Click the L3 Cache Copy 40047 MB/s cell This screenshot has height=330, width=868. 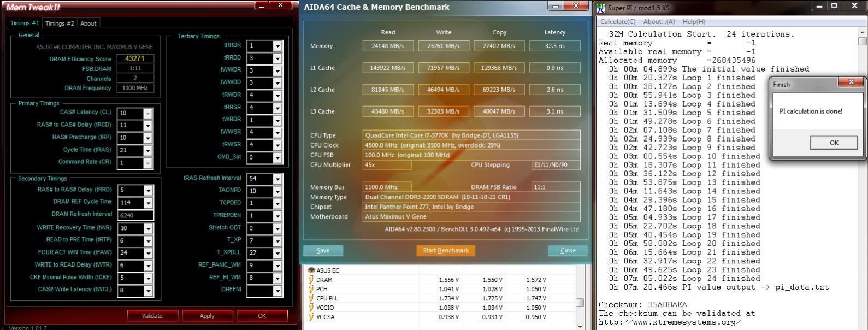[499, 111]
